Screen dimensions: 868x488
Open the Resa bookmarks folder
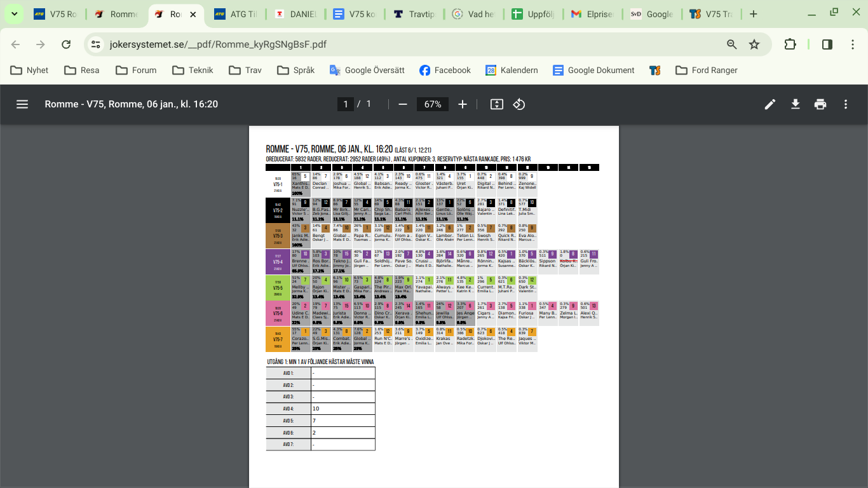(x=82, y=70)
